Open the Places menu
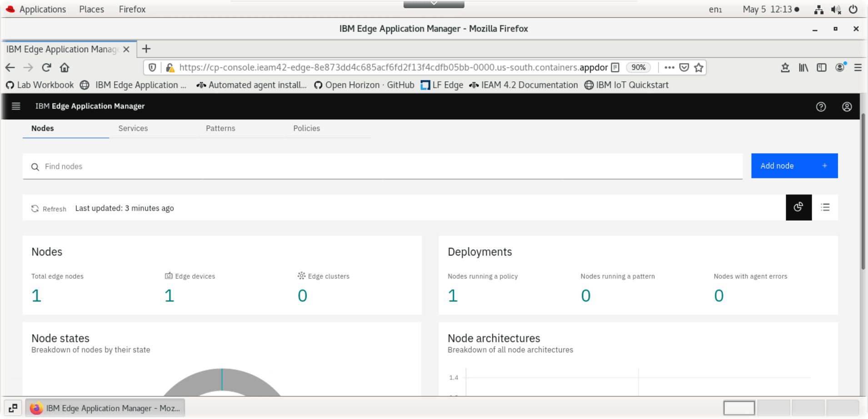This screenshot has height=419, width=868. coord(91,9)
